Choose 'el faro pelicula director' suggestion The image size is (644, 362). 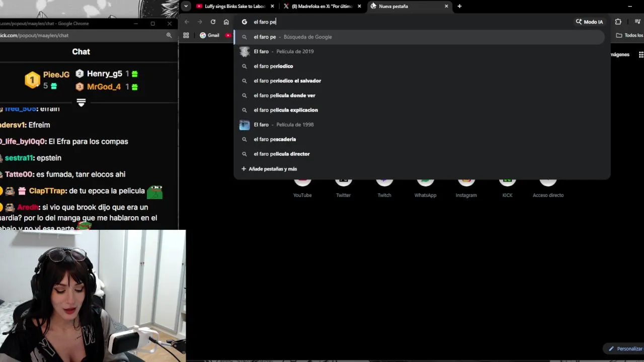click(419, 153)
